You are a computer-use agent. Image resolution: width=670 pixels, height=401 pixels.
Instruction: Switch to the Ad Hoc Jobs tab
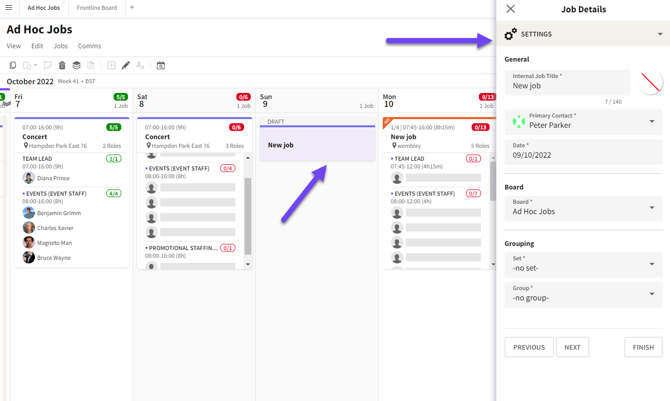[x=44, y=8]
